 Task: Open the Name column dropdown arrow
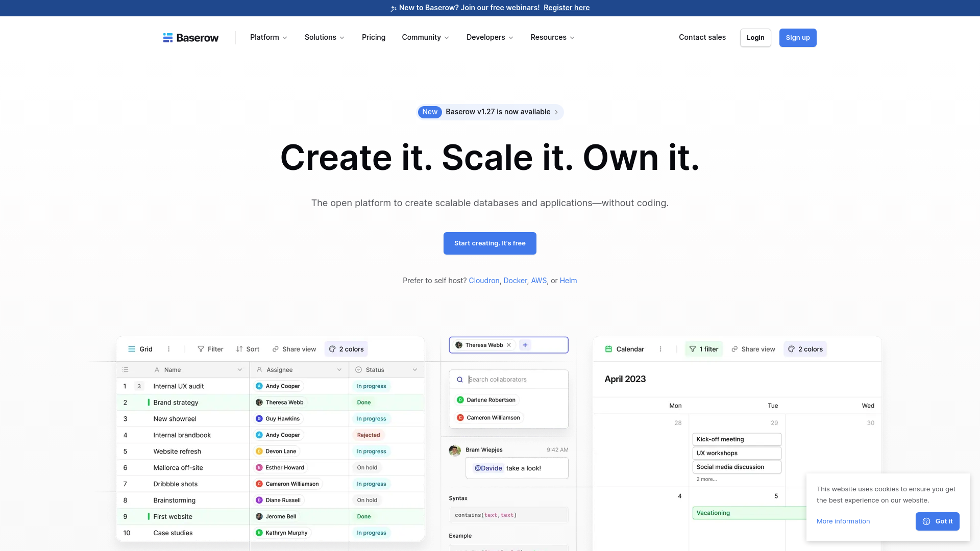[240, 370]
